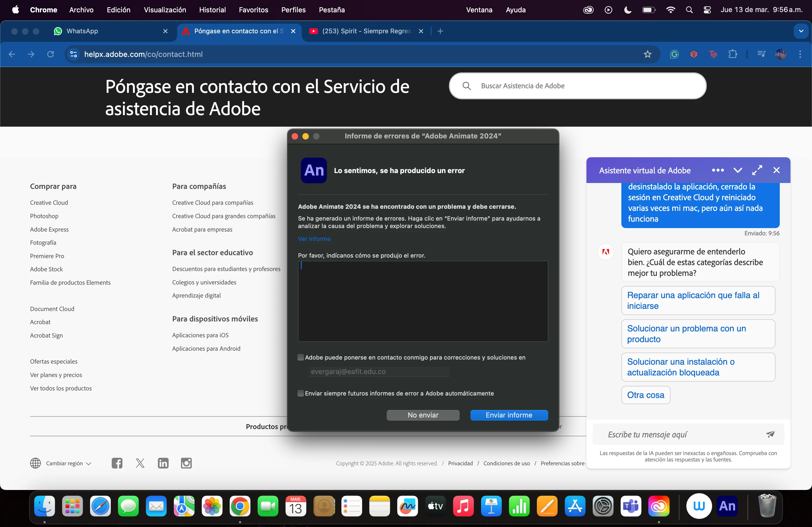Click the chat send paper-plane icon

click(x=770, y=434)
